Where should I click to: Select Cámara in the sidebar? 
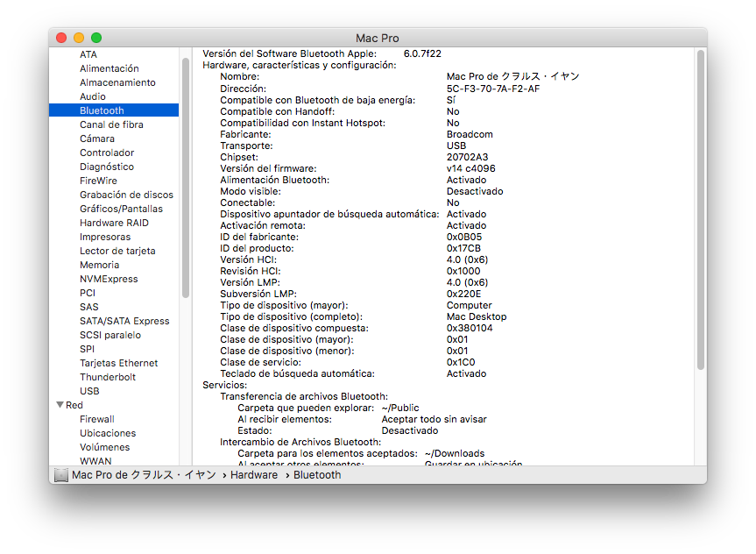[x=97, y=138]
